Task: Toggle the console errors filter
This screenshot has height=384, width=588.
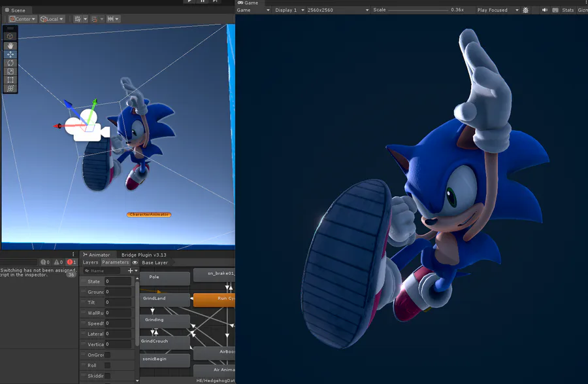Action: click(x=71, y=262)
